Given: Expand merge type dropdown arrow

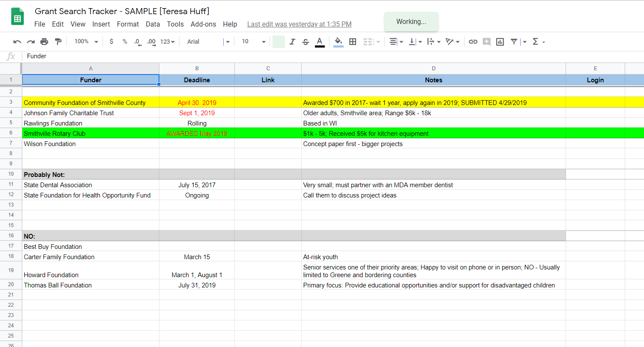Looking at the screenshot, I should pos(378,42).
